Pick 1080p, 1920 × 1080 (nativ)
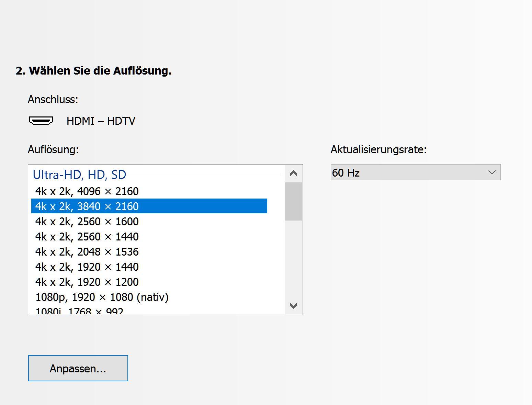 click(102, 297)
